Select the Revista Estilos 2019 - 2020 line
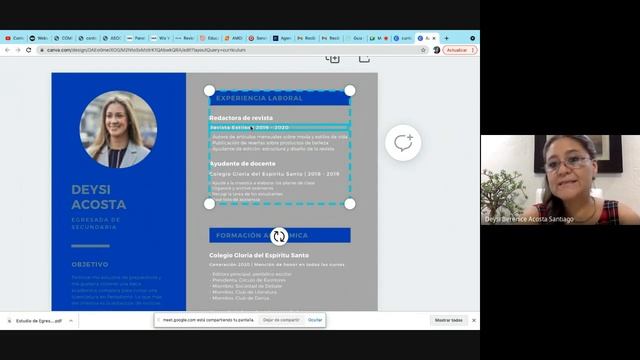This screenshot has width=640, height=360. coord(249,128)
